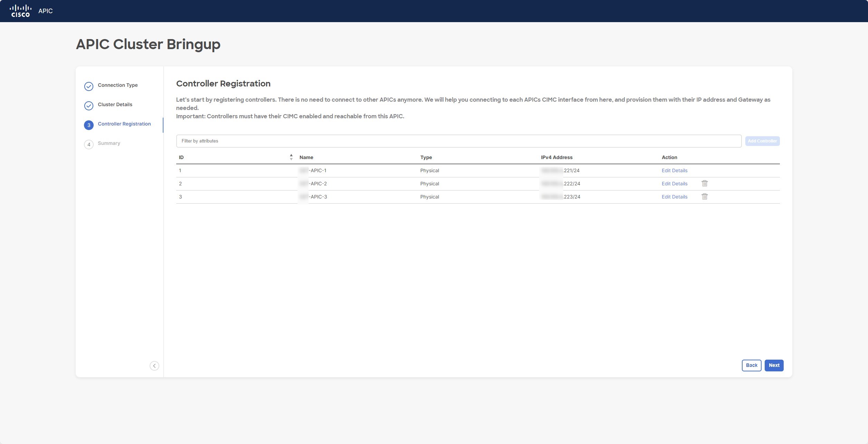Screen dimensions: 868x444
Task: Click step 3 Controller Registration circle
Action: [x=89, y=125]
